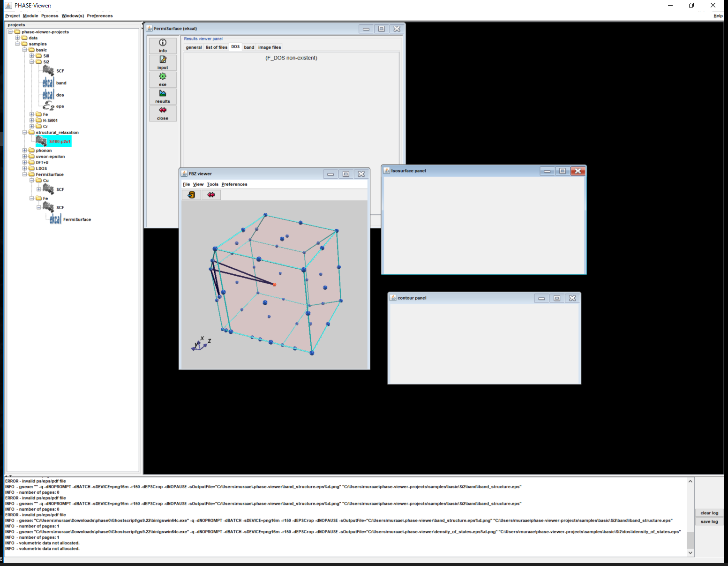The image size is (728, 566).
Task: Click the clear log button
Action: click(709, 513)
